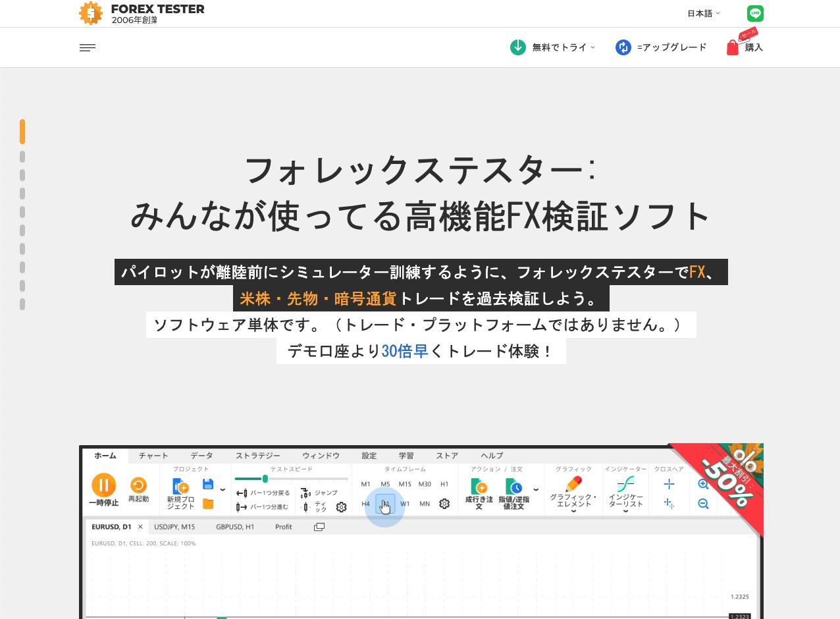Click the インジケーターリスト indicator icon
This screenshot has height=619, width=840.
tap(625, 485)
